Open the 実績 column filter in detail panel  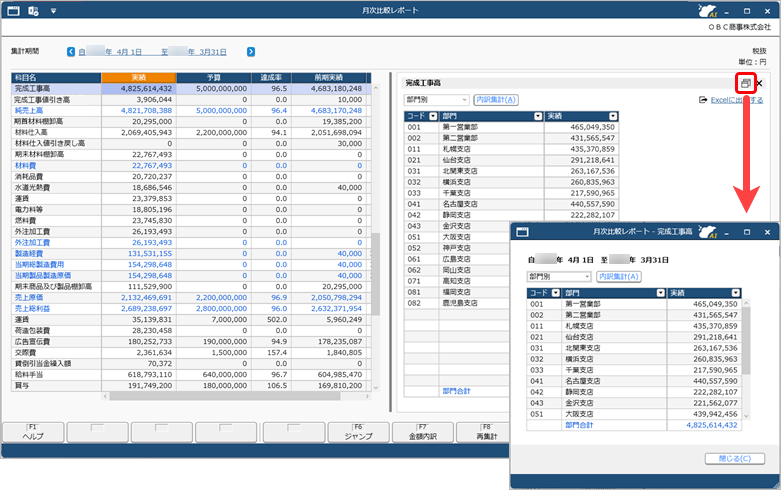(x=613, y=116)
